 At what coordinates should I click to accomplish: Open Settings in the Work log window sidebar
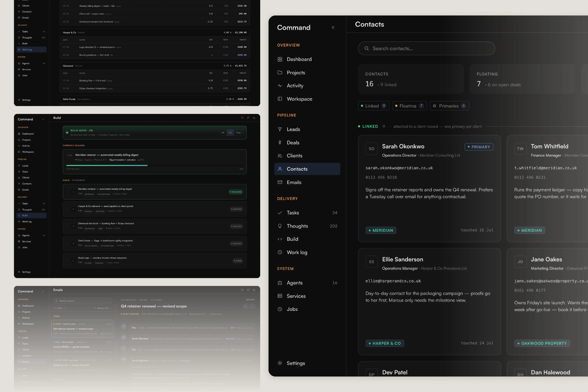click(x=32, y=100)
